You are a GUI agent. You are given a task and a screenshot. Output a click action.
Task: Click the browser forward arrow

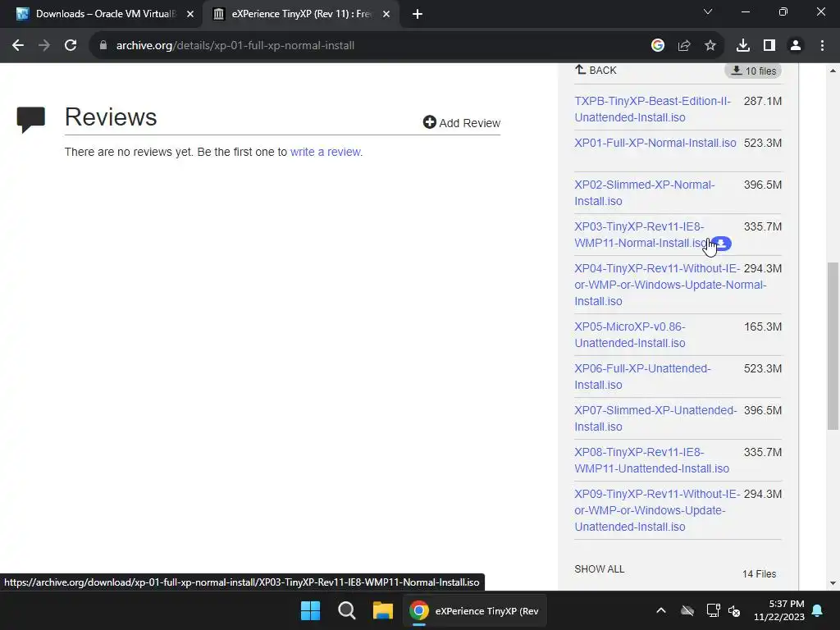click(44, 46)
